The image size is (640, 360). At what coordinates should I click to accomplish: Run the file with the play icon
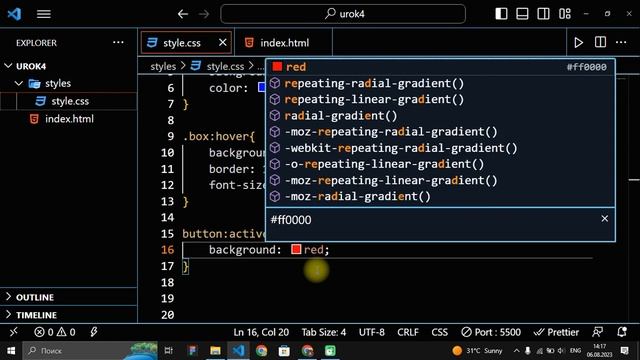point(578,42)
